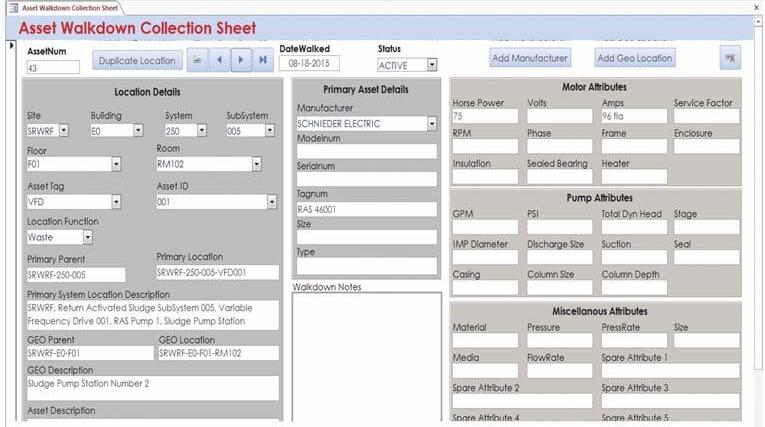Click the form icon in the tab
The image size is (765, 427).
coord(14,7)
